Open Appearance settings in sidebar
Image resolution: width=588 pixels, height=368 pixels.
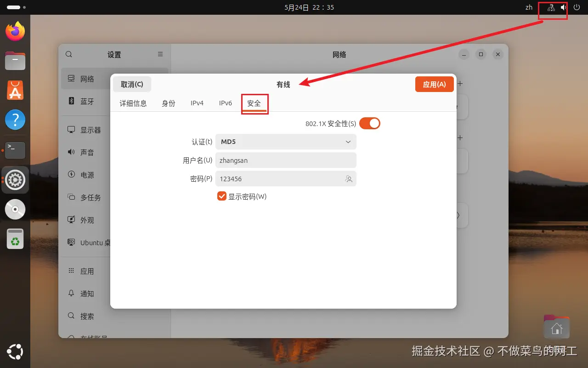[x=85, y=220]
